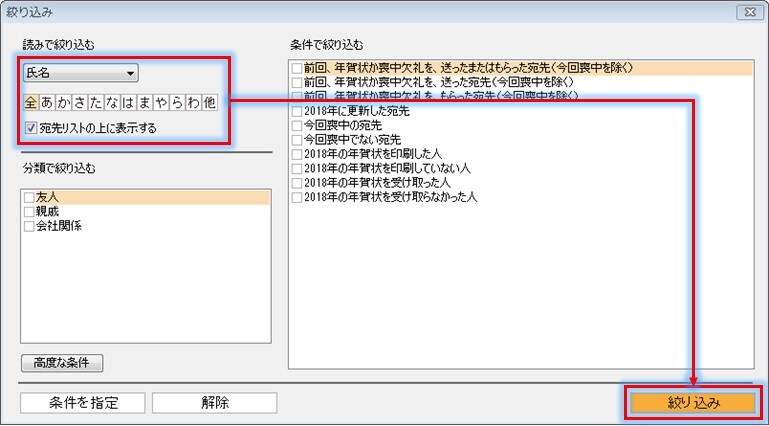Filter by は row kana button
The width and height of the screenshot is (769, 426).
pyautogui.click(x=128, y=102)
